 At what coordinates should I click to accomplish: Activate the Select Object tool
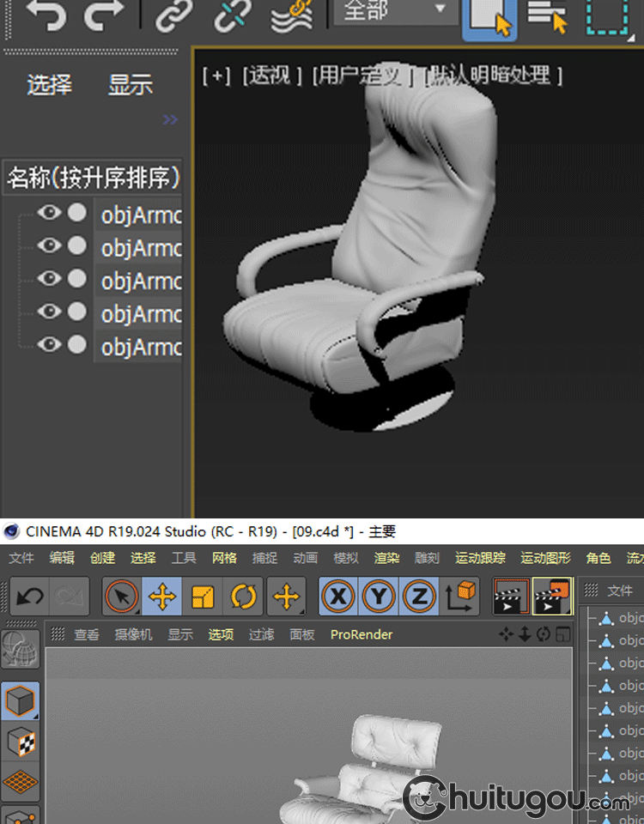tap(489, 17)
